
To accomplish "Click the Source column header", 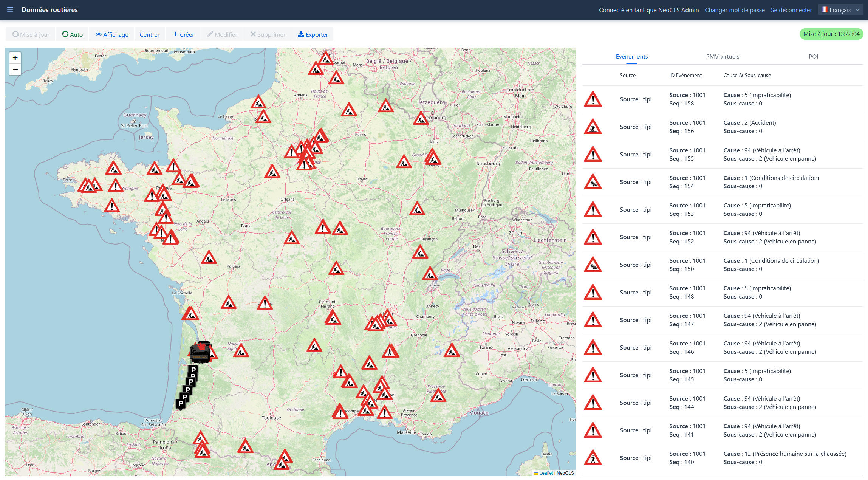I will click(627, 75).
